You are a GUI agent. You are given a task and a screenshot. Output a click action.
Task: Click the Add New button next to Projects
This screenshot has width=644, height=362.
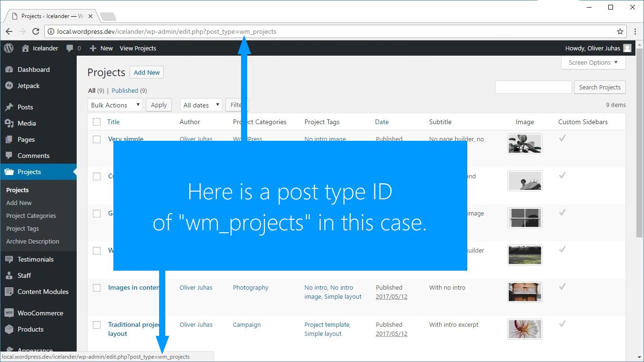[147, 72]
